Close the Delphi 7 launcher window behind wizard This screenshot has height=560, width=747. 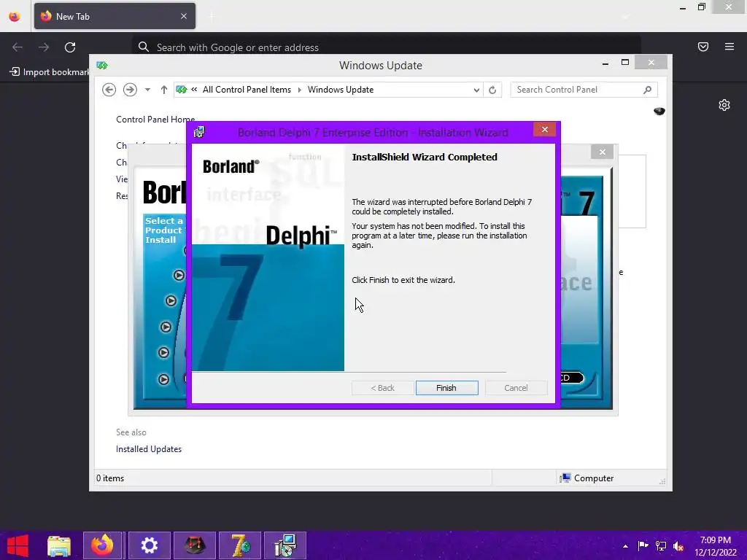[602, 152]
